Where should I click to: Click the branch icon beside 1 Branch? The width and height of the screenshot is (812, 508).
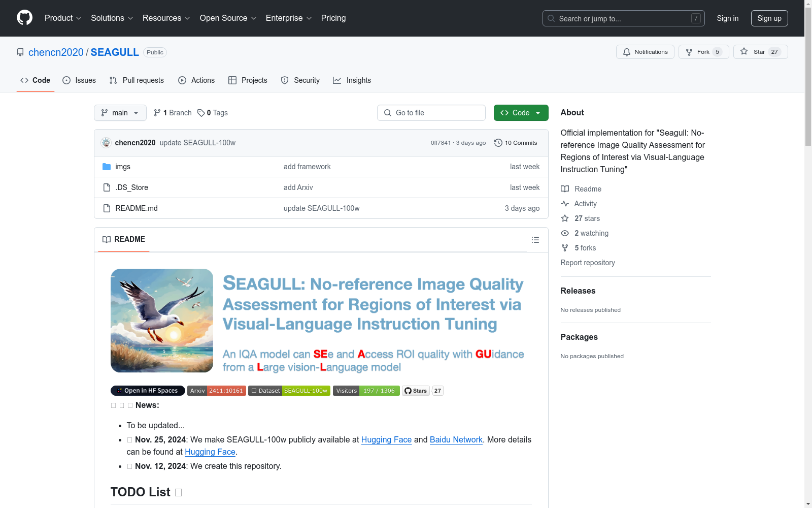tap(157, 113)
